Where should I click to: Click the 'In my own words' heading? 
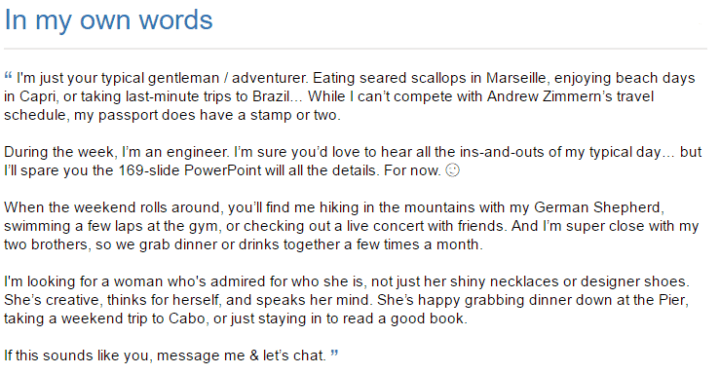pyautogui.click(x=108, y=20)
